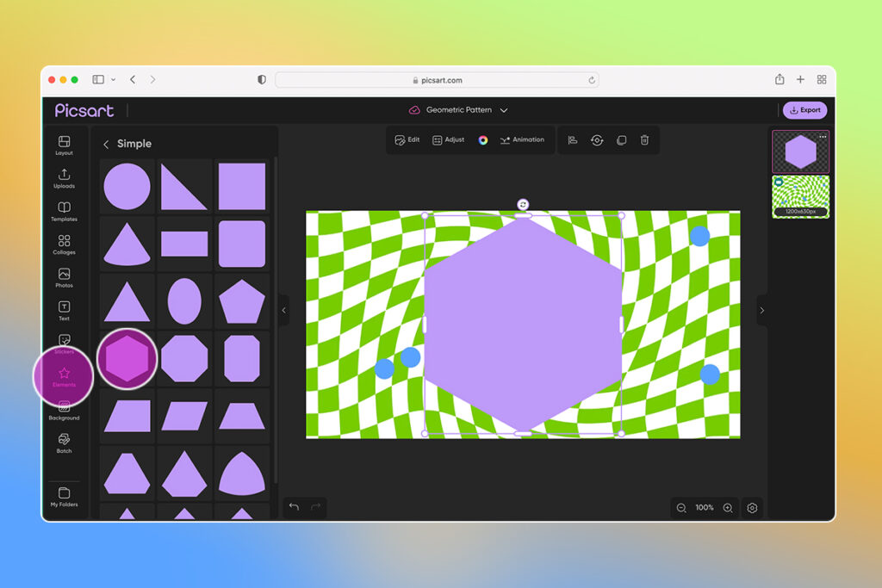Open the Text panel
Screen dimensions: 882x588
click(64, 310)
